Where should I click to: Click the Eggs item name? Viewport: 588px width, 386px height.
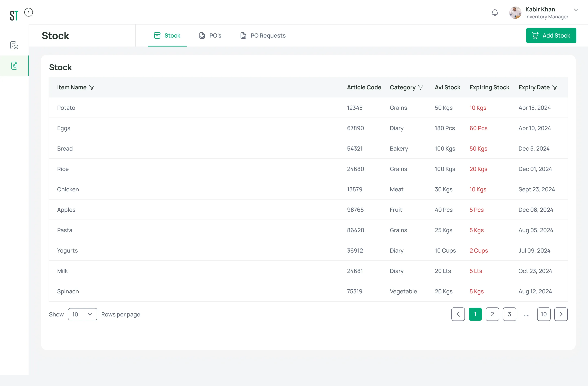tap(63, 128)
